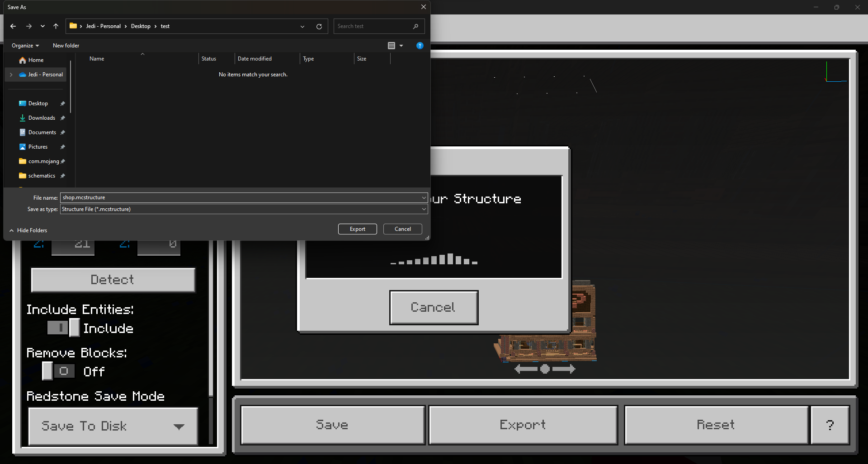Change view layout icon
868x464 pixels.
(392, 46)
